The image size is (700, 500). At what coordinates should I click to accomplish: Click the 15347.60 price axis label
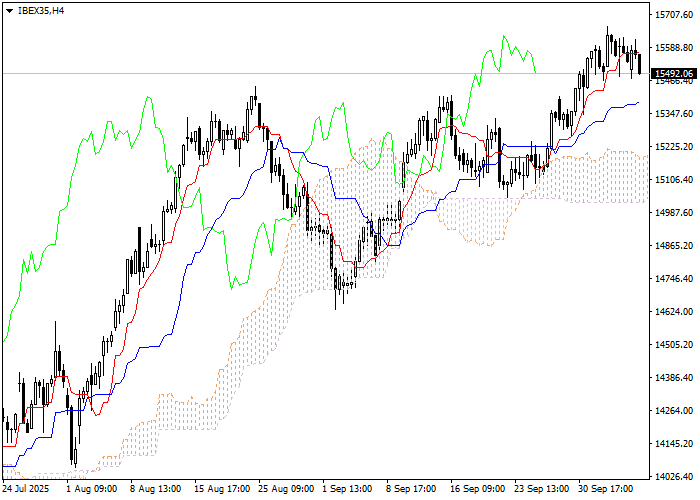click(x=674, y=114)
